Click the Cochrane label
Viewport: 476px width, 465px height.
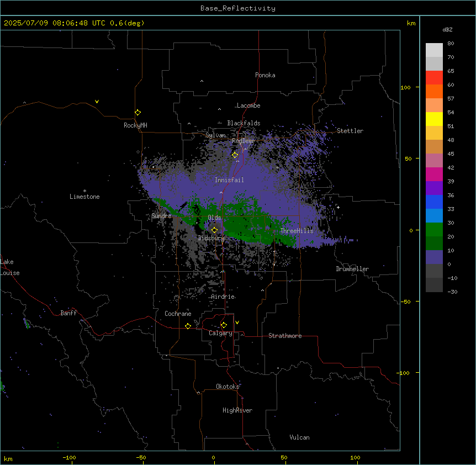178,314
